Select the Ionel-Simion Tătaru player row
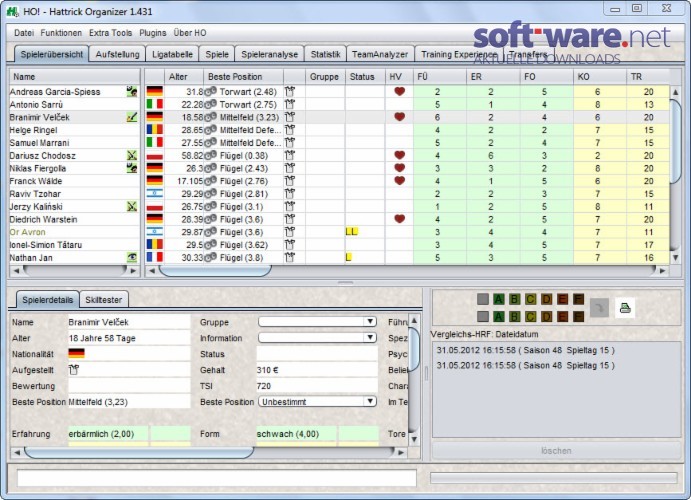This screenshot has height=500, width=691. 74,245
